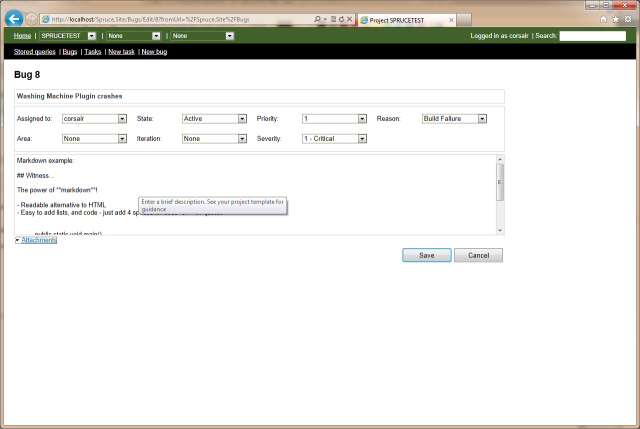640x429 pixels.
Task: Open the second None dropdown in header
Action: point(202,36)
